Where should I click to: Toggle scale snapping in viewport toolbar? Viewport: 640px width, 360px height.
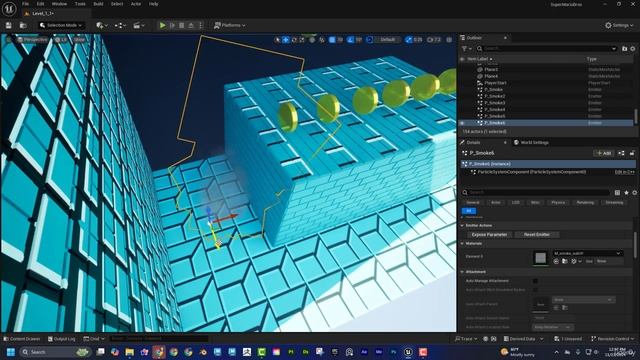[409, 40]
